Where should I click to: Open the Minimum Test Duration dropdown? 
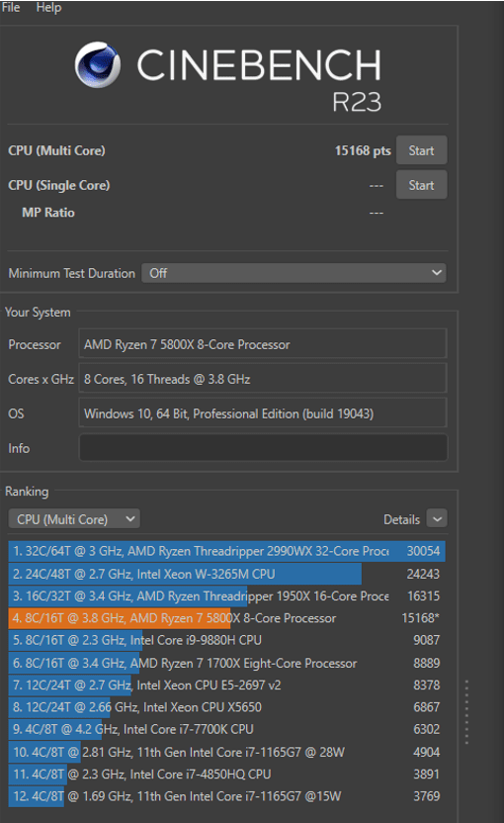(x=294, y=273)
